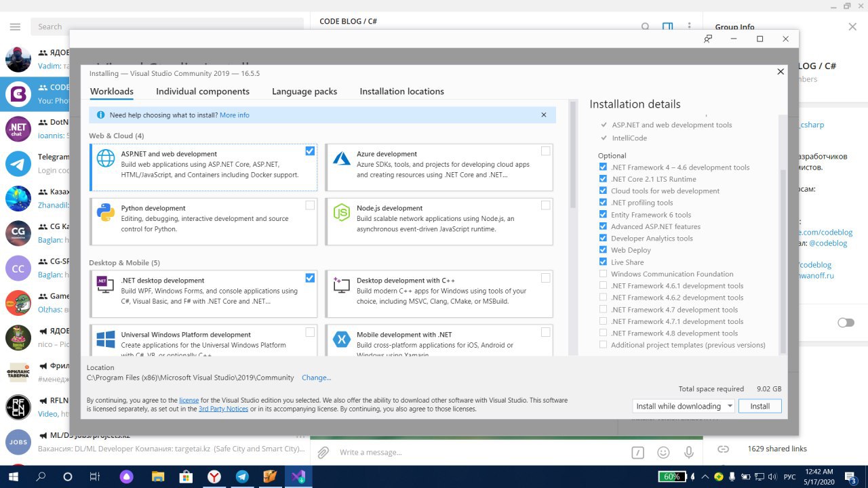The width and height of the screenshot is (868, 488).
Task: Uncheck .NET Core 2.1 LTS Runtime option
Action: point(603,179)
